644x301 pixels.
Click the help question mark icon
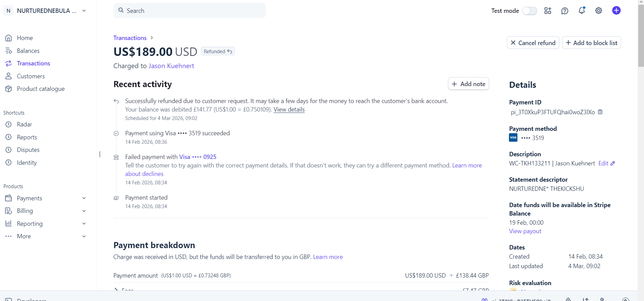point(564,11)
